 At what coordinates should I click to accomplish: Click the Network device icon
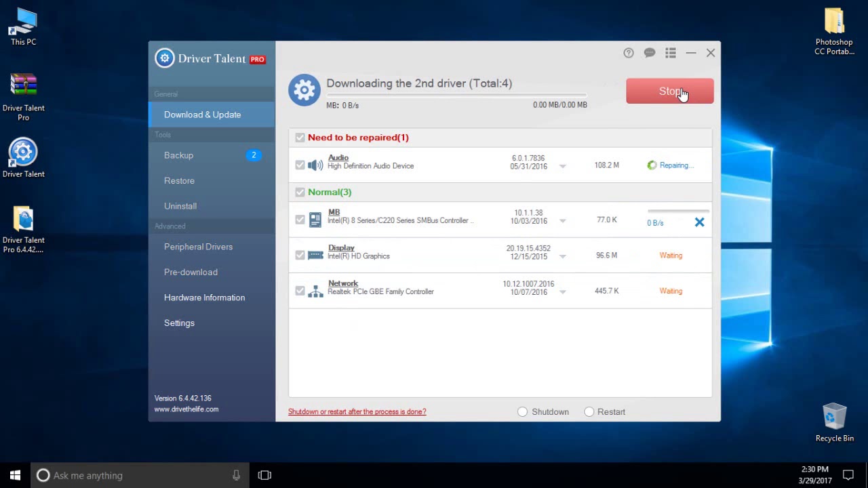315,291
